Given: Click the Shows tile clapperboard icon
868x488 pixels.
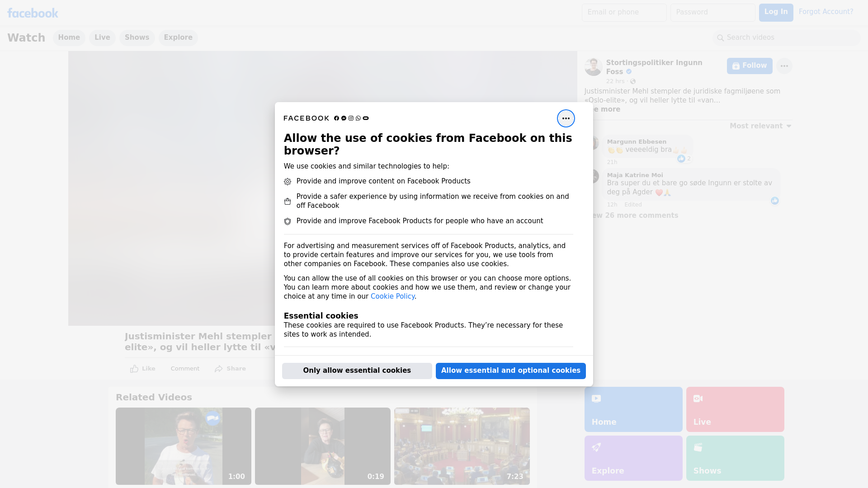Looking at the screenshot, I should (698, 447).
